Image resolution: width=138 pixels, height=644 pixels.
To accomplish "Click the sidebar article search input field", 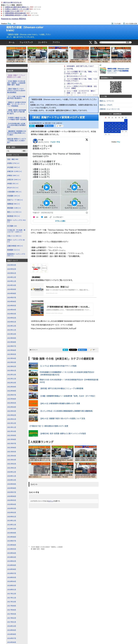I will 15,151.
